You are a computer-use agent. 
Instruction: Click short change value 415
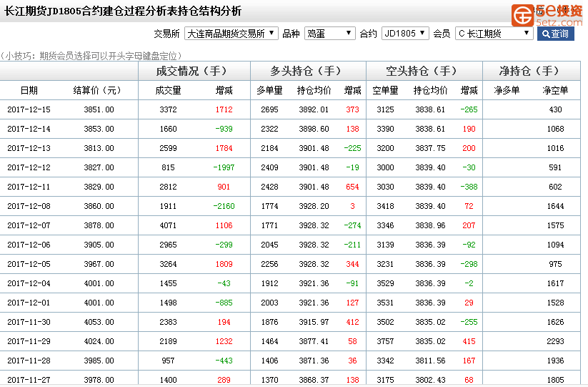469,341
